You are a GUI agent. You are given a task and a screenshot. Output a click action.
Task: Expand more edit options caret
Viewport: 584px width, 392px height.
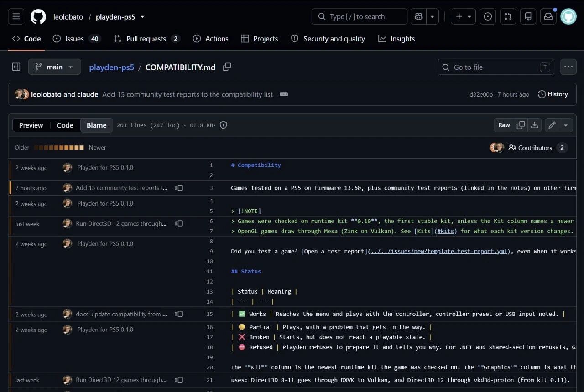pyautogui.click(x=566, y=125)
